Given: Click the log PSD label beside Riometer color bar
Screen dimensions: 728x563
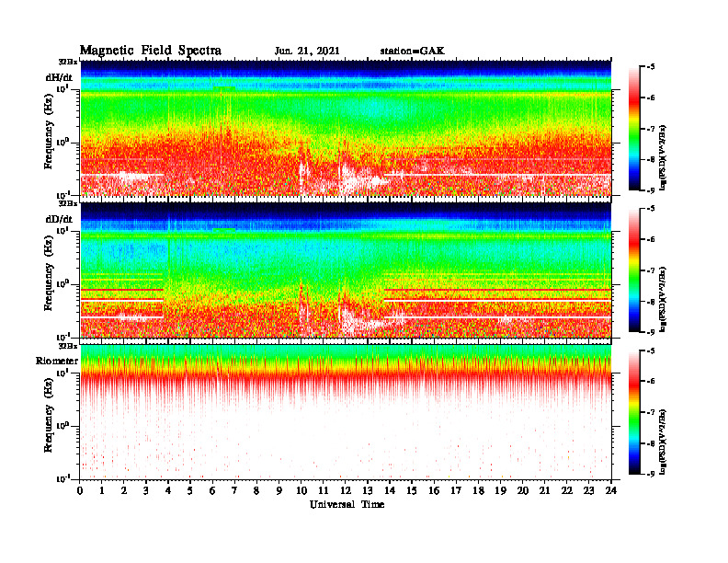Looking at the screenshot, I should click(x=663, y=441).
